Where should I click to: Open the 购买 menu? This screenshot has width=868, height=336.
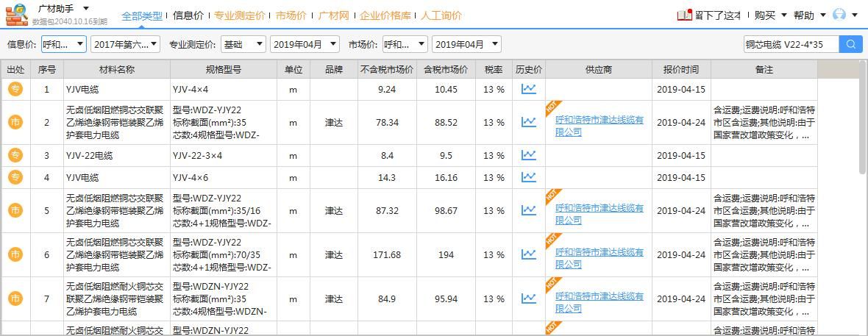click(771, 15)
